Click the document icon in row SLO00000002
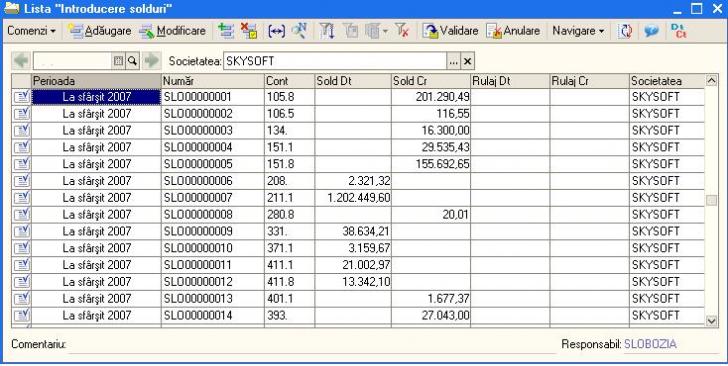Screen dimensions: 728x366 21,114
